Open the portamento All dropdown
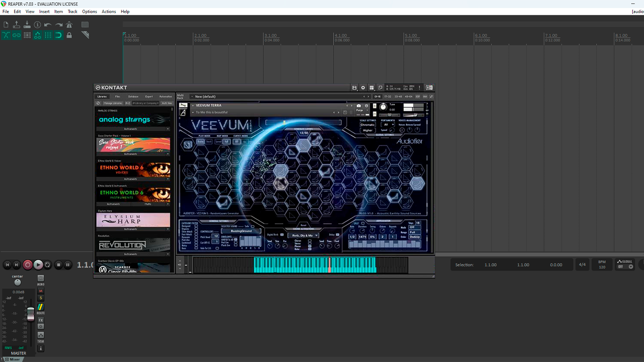This screenshot has width=644, height=362. click(388, 124)
